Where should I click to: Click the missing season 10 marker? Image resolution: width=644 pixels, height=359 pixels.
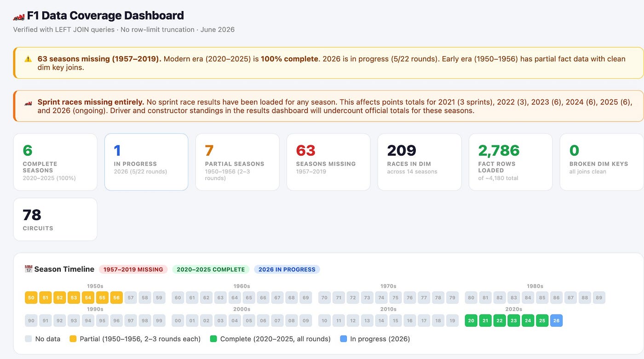point(325,320)
